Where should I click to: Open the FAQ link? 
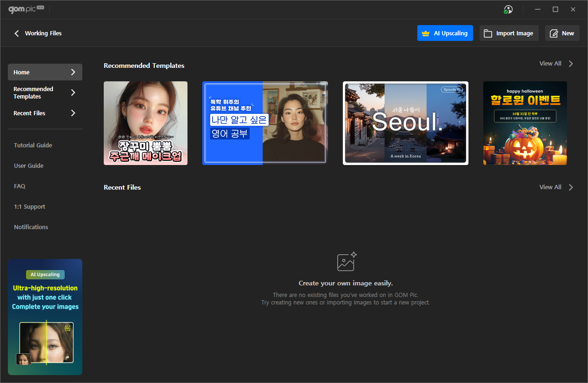[x=20, y=186]
